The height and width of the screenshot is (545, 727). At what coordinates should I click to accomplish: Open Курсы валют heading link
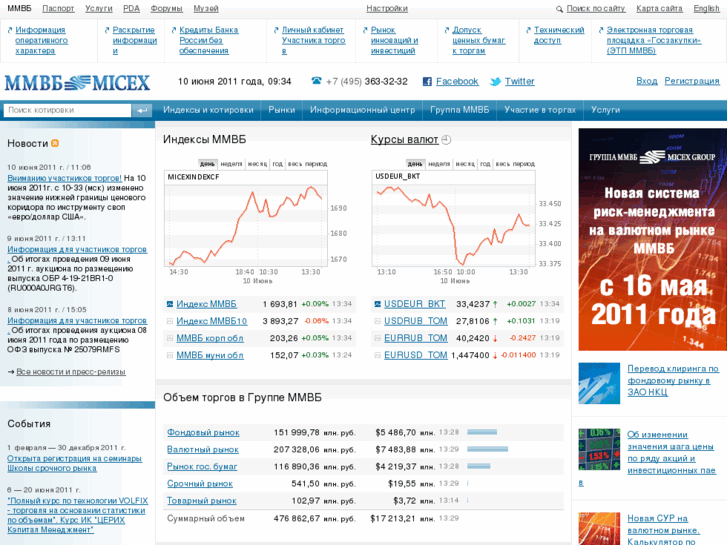(404, 140)
